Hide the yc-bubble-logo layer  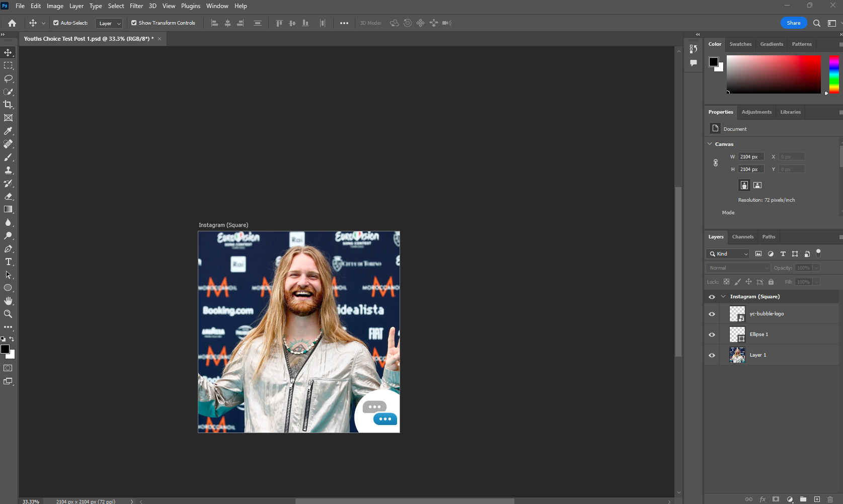[712, 313]
